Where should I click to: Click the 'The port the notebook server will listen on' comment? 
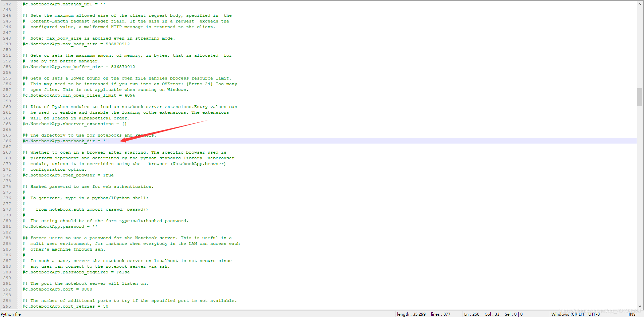point(86,283)
